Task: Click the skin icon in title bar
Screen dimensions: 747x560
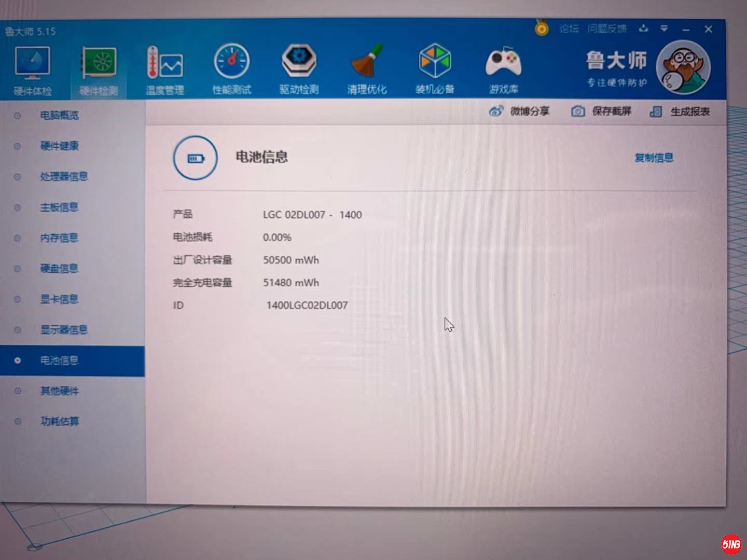Action: [644, 29]
